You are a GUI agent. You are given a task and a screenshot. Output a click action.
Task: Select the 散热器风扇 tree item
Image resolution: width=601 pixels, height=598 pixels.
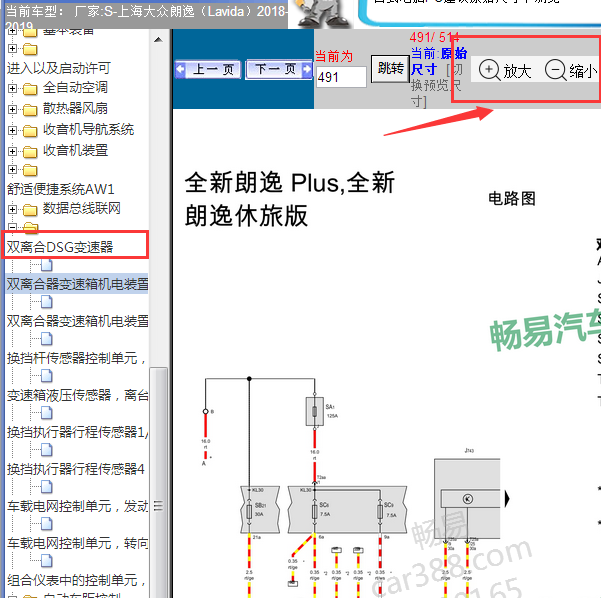(75, 108)
